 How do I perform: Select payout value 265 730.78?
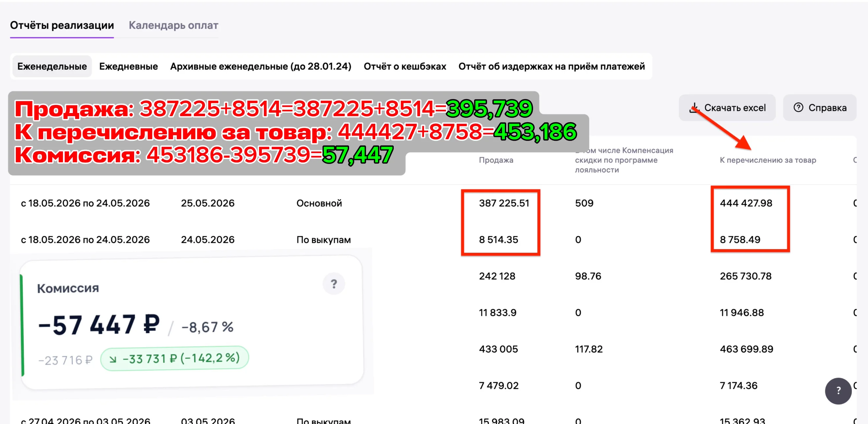pyautogui.click(x=746, y=276)
